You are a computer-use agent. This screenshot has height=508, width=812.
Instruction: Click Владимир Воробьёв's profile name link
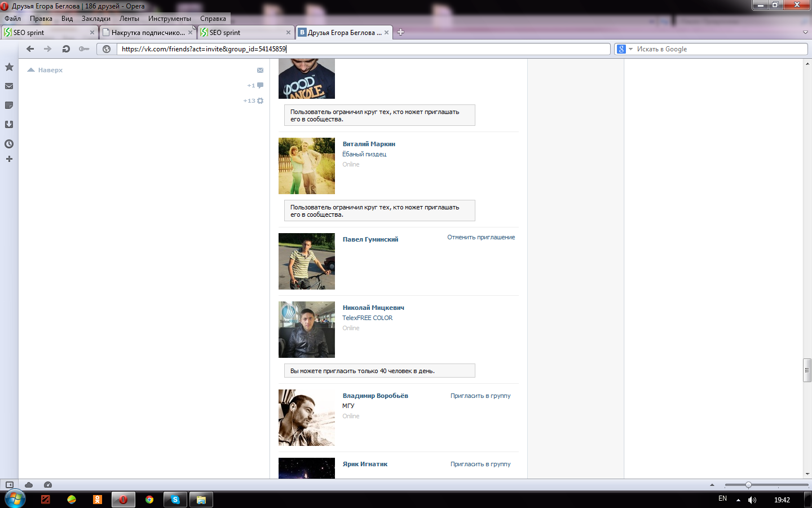[x=376, y=396]
